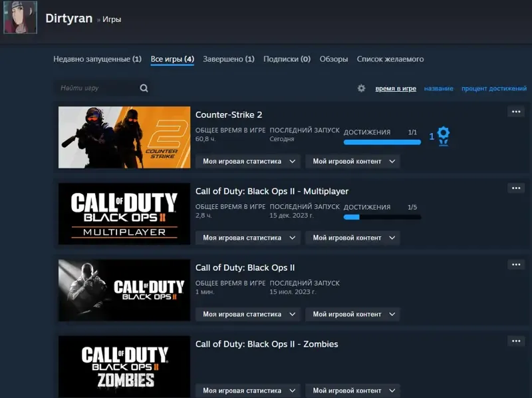The height and width of the screenshot is (398, 532).
Task: Expand Call of Duty: Black Ops II content dropdown
Action: [x=353, y=314]
